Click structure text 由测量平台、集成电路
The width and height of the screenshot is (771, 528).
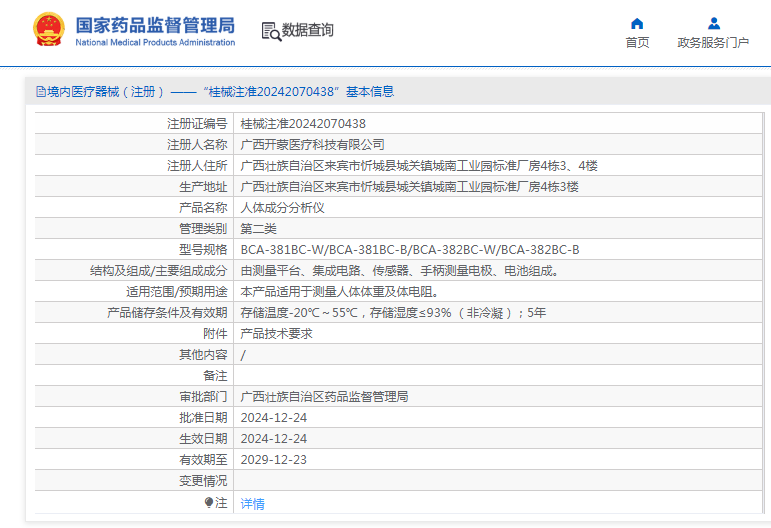point(399,271)
